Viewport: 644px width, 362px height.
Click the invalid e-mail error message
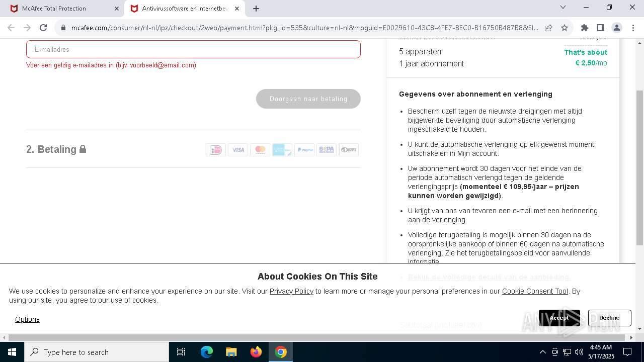pos(112,65)
